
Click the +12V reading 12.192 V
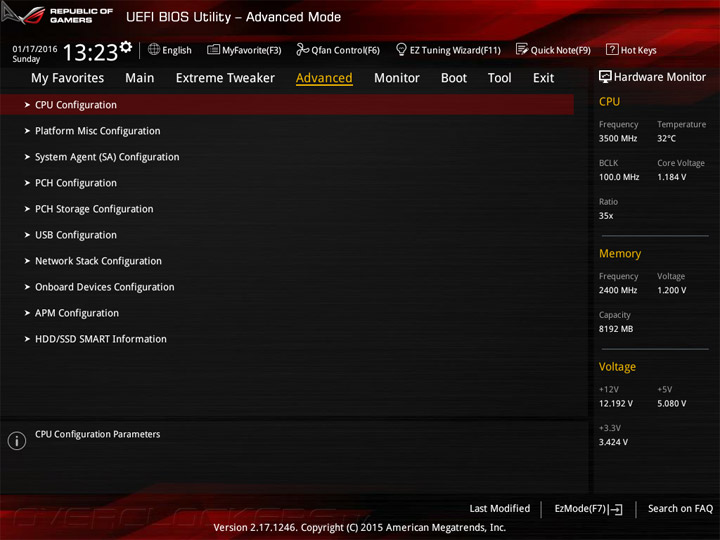click(616, 404)
